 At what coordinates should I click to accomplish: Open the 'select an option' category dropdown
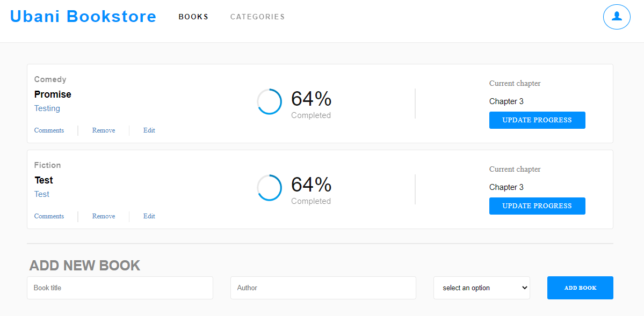pyautogui.click(x=481, y=288)
